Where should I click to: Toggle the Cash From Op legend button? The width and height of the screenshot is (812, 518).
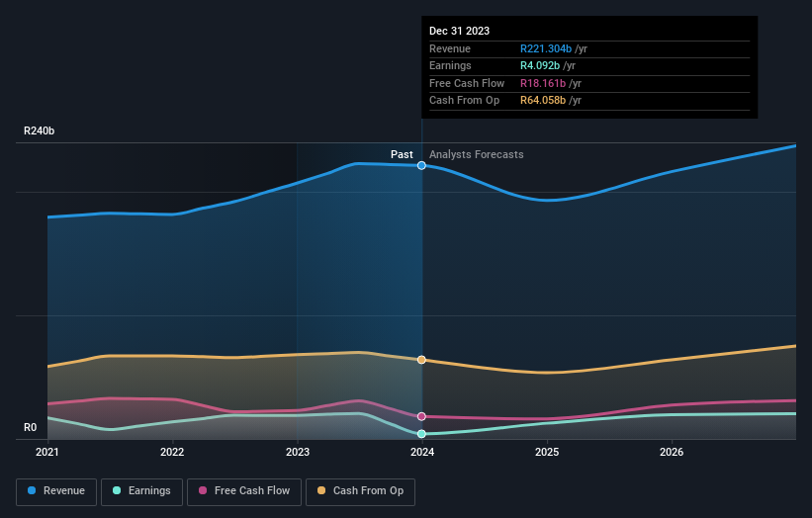(x=360, y=491)
